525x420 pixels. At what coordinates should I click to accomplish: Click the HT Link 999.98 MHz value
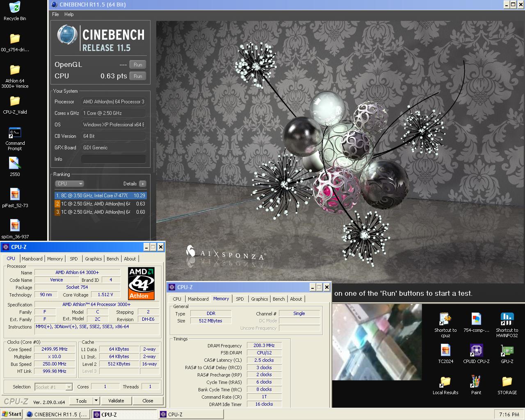click(x=55, y=371)
